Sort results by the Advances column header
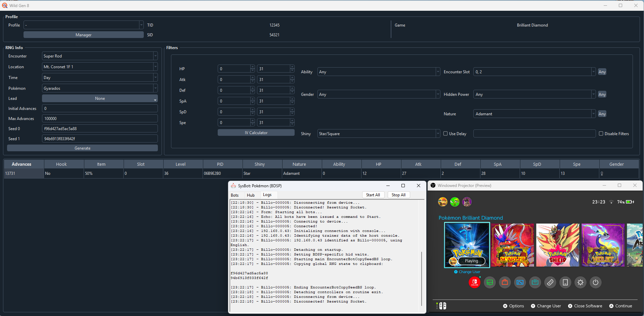644x316 pixels. pos(24,164)
